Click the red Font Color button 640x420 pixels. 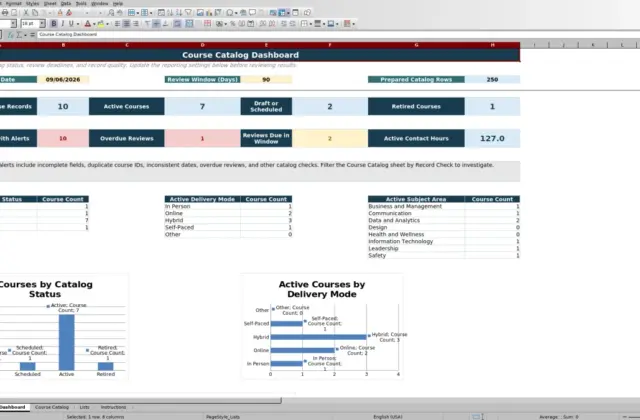(x=87, y=24)
